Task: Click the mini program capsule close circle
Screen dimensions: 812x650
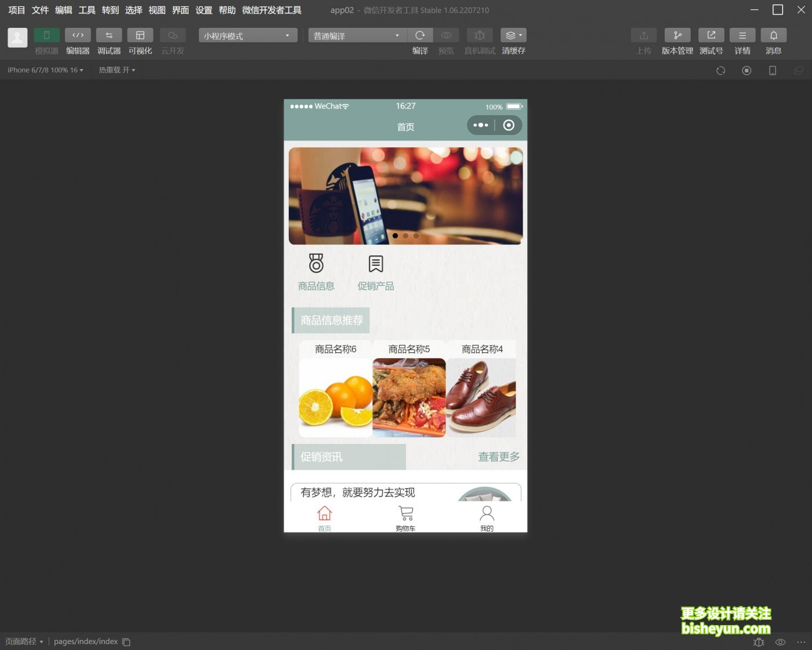Action: 509,125
